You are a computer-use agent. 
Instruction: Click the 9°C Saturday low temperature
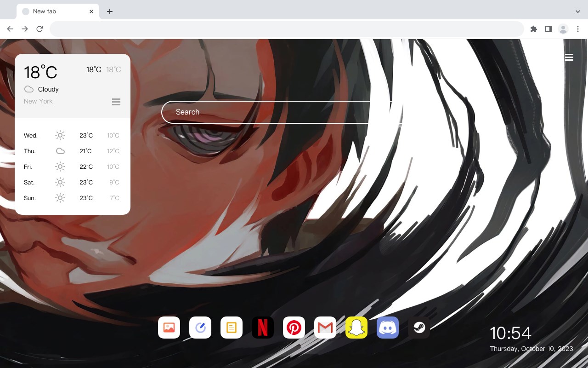(114, 182)
